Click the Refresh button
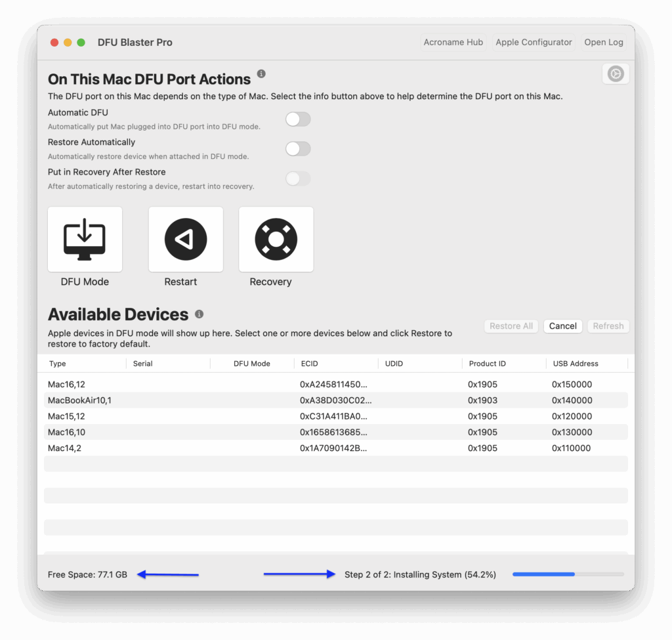The image size is (672, 640). [608, 326]
